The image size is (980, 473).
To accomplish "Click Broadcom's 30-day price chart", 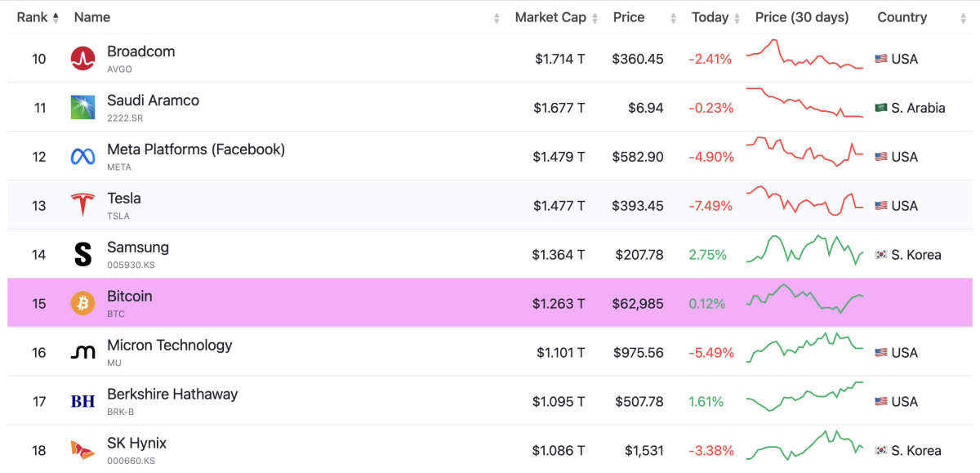I will [804, 55].
